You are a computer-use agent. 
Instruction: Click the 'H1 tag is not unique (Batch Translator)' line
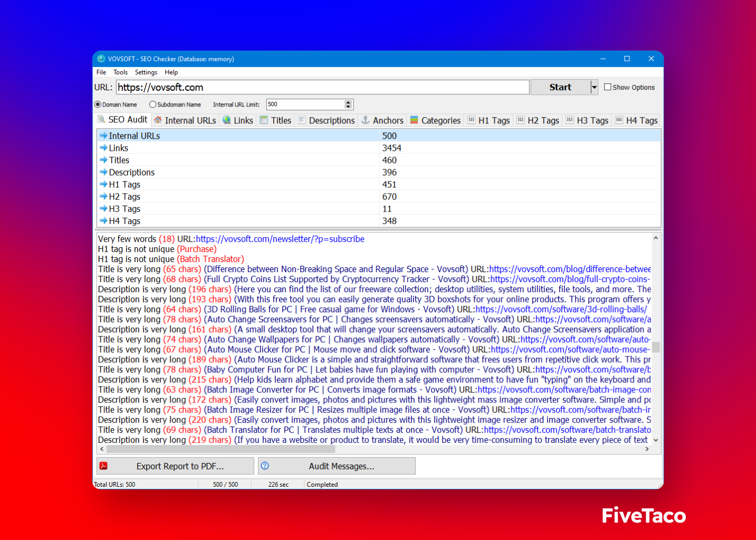171,259
